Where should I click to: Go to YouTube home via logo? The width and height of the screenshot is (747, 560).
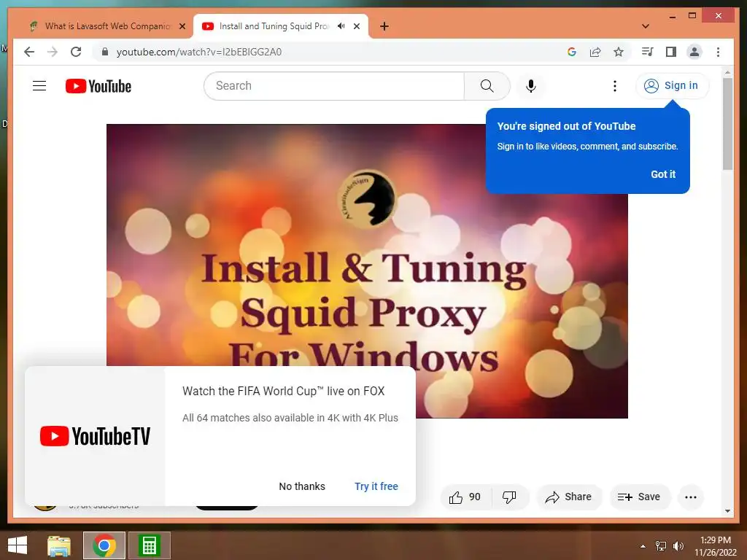(98, 86)
